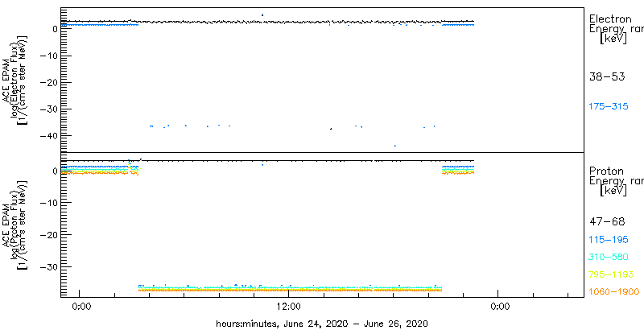Click the 'Electron' legend heading
Viewport: 644px width, 330px height.
(x=610, y=19)
